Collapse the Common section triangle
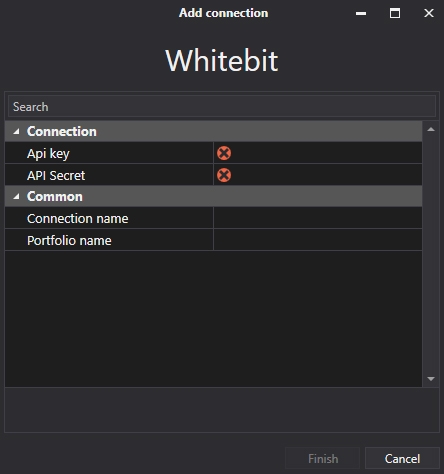This screenshot has width=444, height=474. 16,197
